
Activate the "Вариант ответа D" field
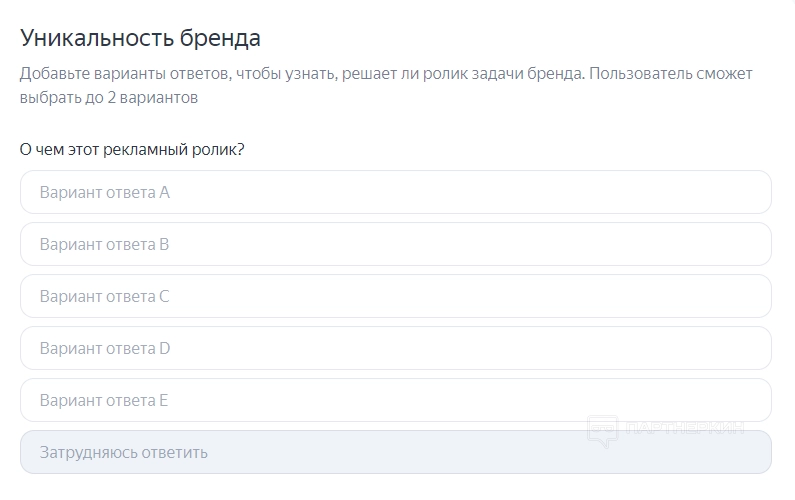395,348
